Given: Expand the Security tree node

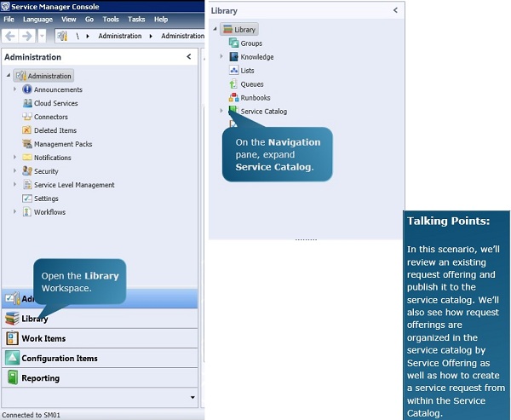Looking at the screenshot, I should point(15,171).
